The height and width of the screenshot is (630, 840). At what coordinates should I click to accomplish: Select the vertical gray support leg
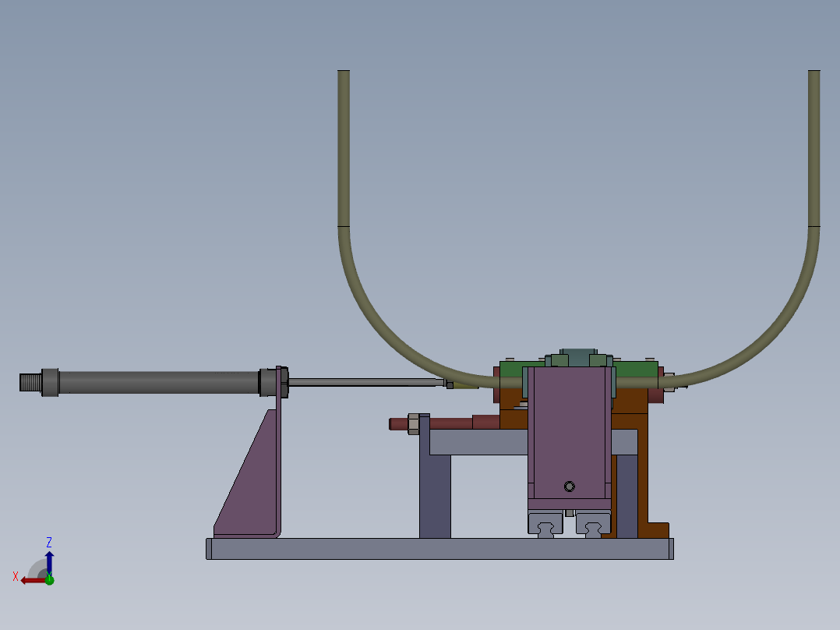tap(435, 491)
